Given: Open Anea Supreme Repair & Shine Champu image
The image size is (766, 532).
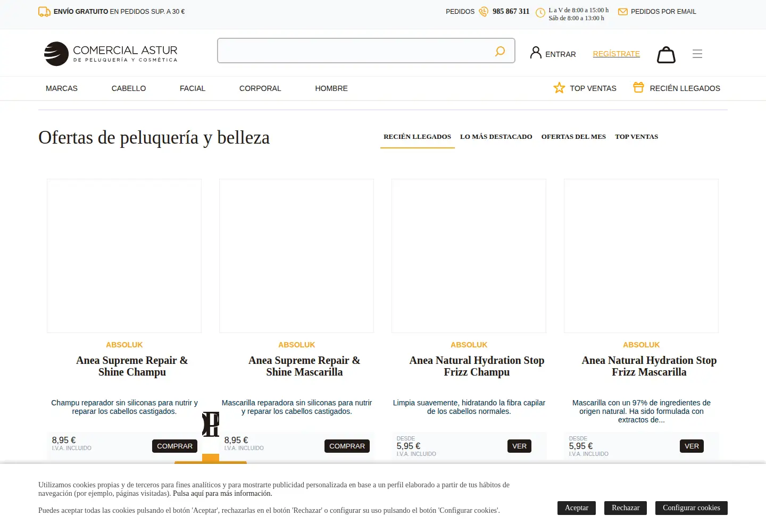Looking at the screenshot, I should click(x=124, y=256).
